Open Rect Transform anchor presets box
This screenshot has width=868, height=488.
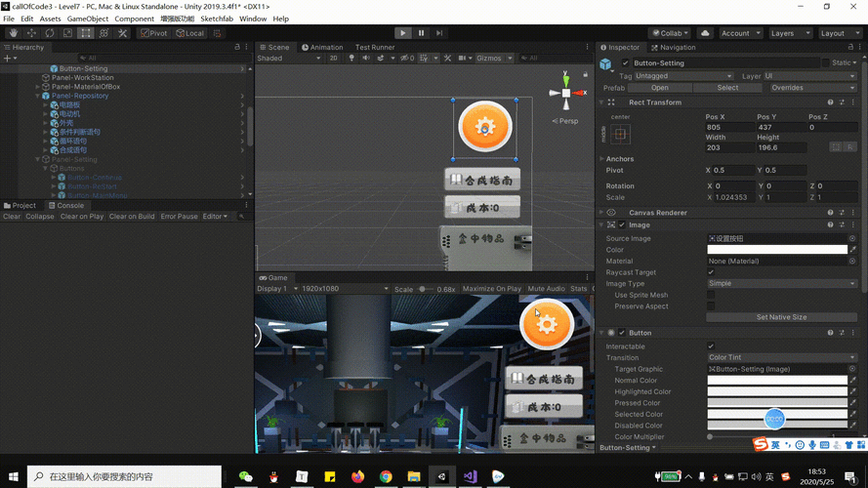[621, 134]
